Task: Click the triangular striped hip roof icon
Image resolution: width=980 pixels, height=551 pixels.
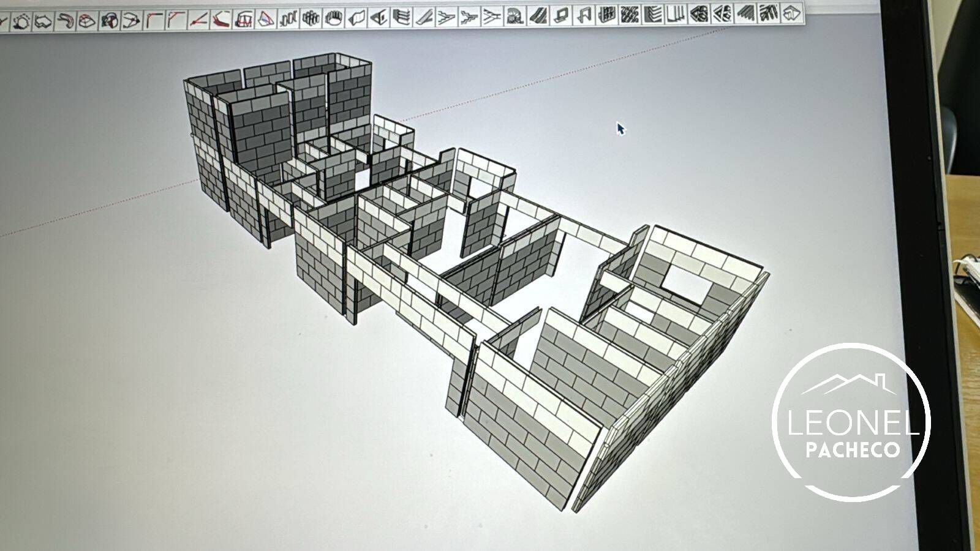Action: [x=723, y=13]
